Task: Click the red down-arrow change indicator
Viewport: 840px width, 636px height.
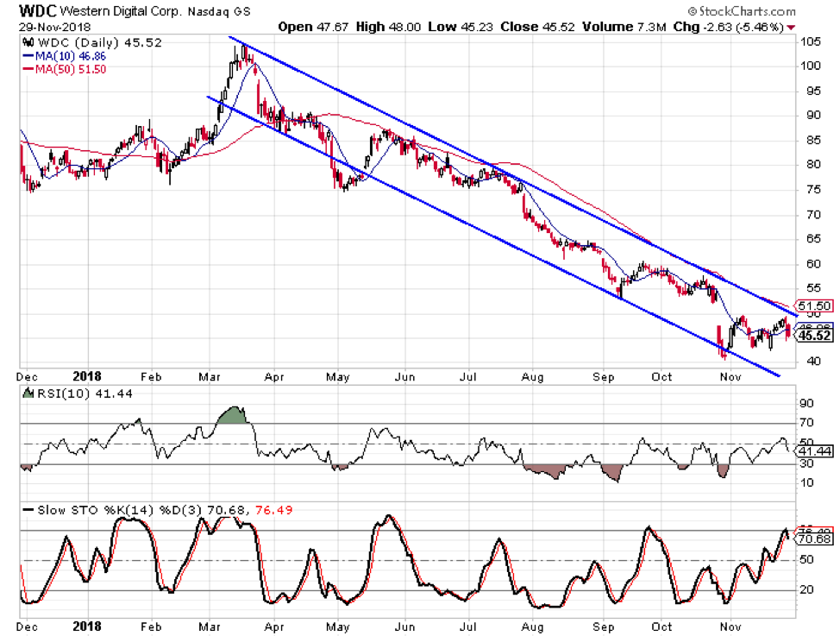Action: coord(791,28)
